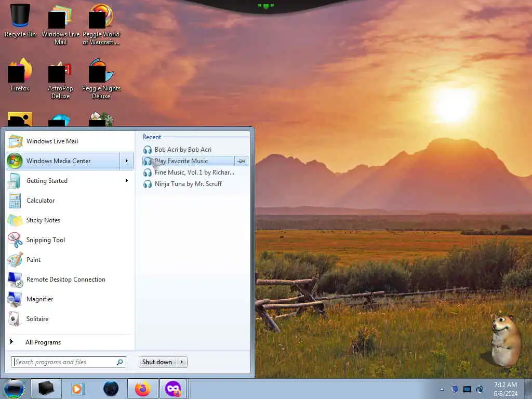Launch Peggle Nights Deluxe from the desktop
Image resolution: width=532 pixels, height=399 pixels.
(101, 79)
